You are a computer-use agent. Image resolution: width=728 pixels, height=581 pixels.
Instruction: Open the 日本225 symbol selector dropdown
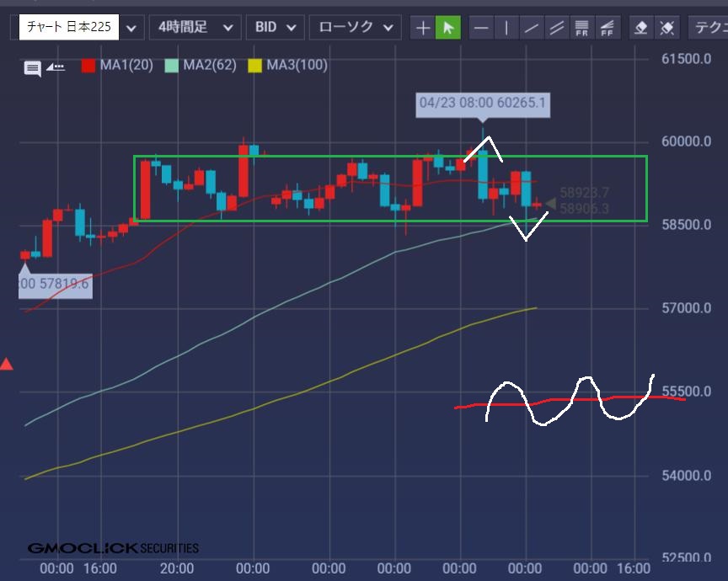pos(131,28)
